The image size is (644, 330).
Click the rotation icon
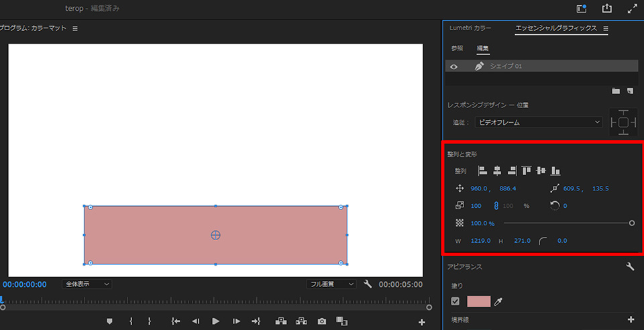(x=555, y=206)
